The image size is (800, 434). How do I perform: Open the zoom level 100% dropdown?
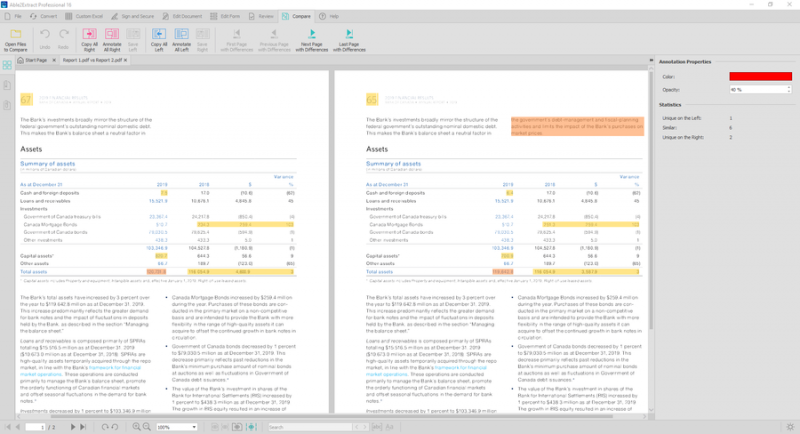(x=194, y=427)
